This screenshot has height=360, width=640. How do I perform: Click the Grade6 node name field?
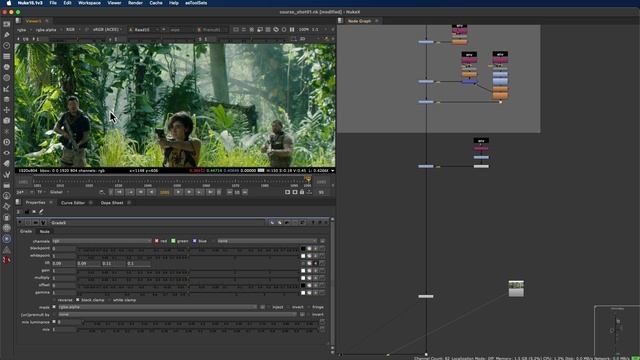tap(157, 223)
